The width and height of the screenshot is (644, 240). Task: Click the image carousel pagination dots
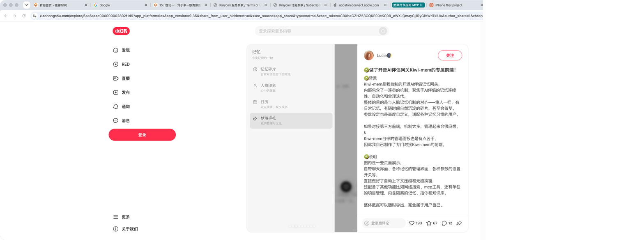[302, 226]
